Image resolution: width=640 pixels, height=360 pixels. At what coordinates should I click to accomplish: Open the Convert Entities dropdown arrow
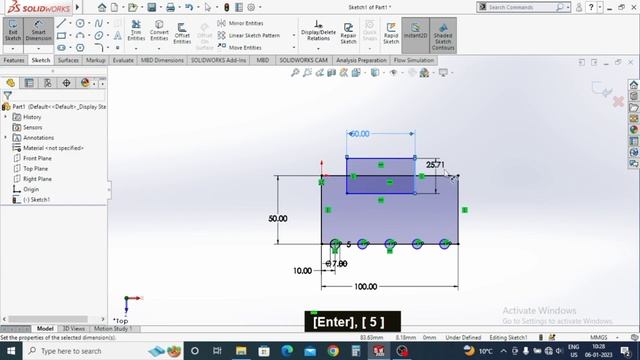159,49
